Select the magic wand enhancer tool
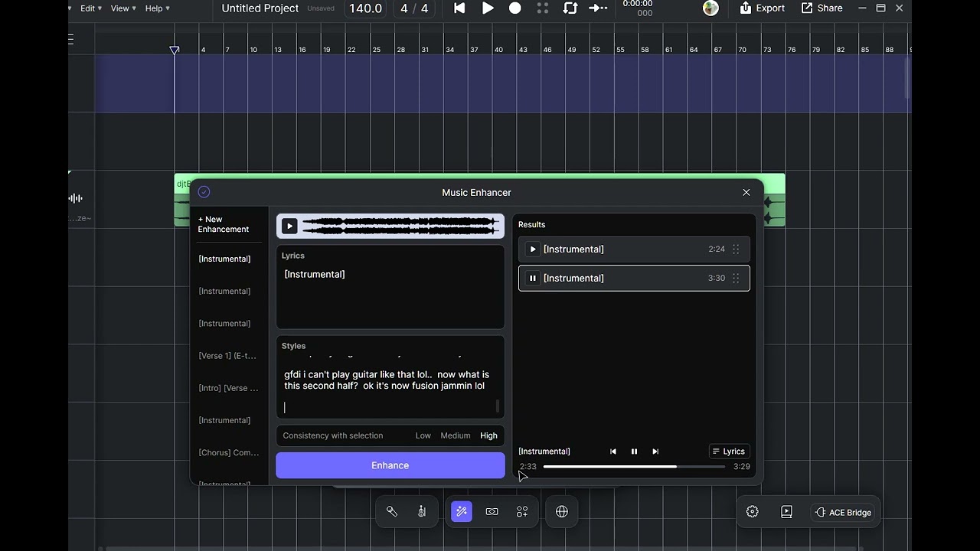This screenshot has width=980, height=551. [462, 512]
